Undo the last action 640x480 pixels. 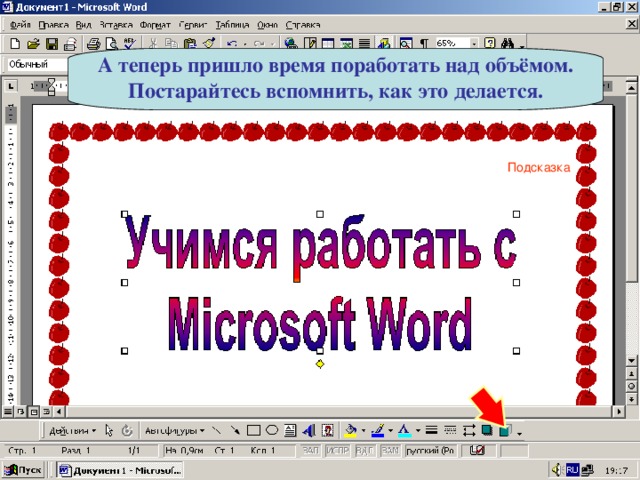[x=232, y=43]
